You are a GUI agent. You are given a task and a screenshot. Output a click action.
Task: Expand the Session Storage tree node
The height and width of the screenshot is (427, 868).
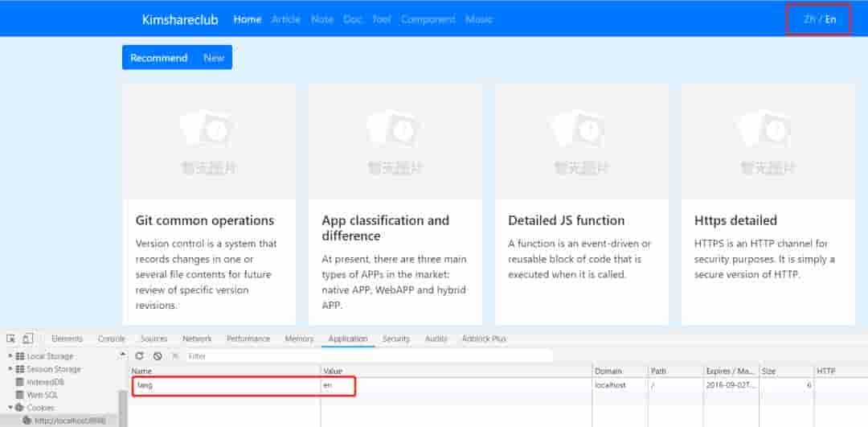pyautogui.click(x=10, y=369)
